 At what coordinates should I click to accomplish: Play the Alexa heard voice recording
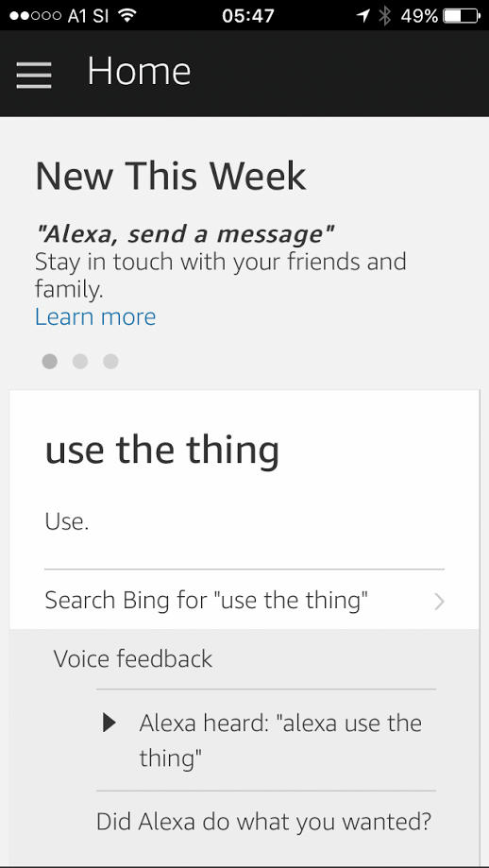click(x=110, y=723)
